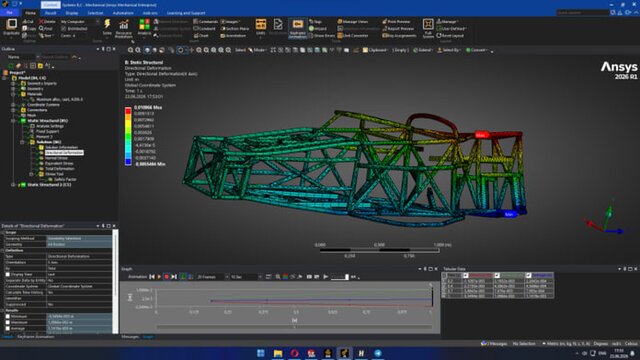Switch to the Display ribbon tab
The image size is (640, 360).
pos(72,13)
